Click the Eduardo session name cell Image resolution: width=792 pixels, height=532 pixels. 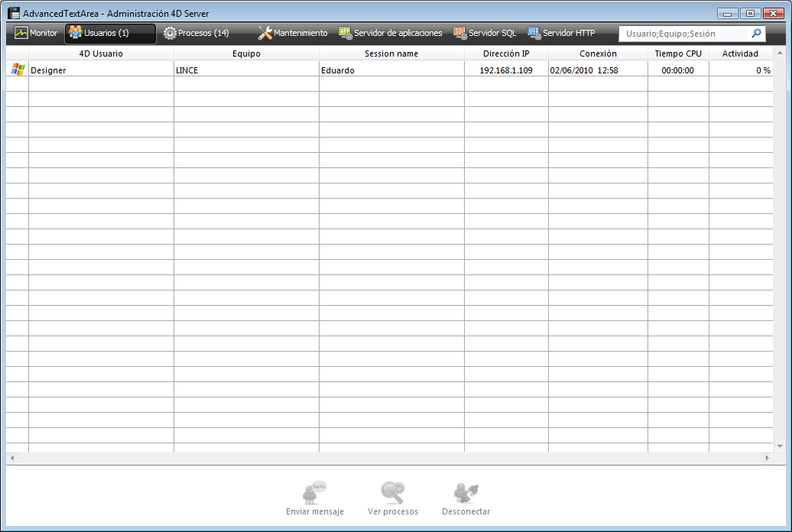coord(391,70)
